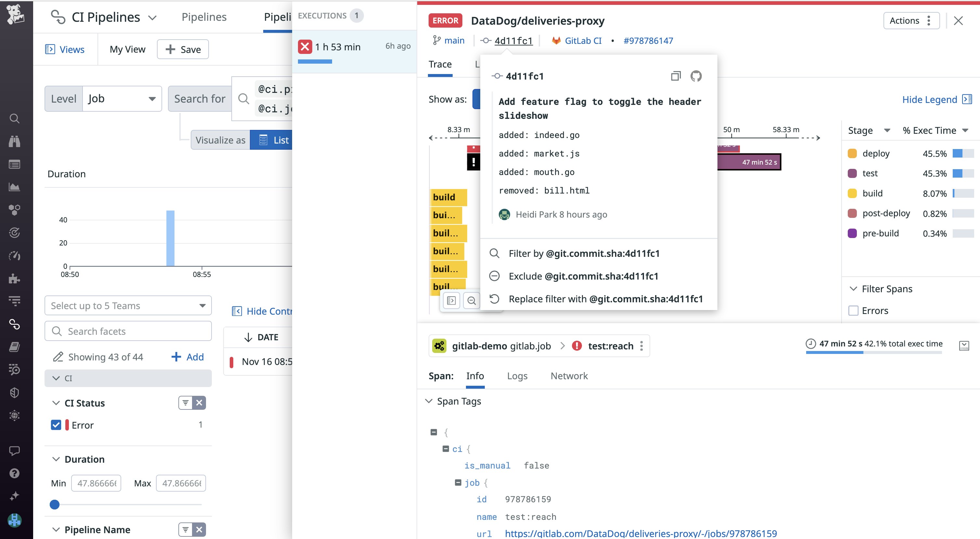Viewport: 980px width, 539px height.
Task: Enable the Errors checkbox under Filter Spans
Action: pos(853,310)
